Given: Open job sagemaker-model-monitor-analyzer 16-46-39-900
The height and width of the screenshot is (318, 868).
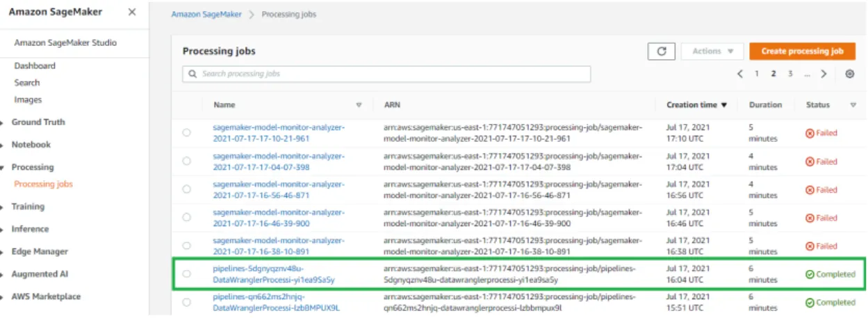Looking at the screenshot, I should [x=279, y=218].
